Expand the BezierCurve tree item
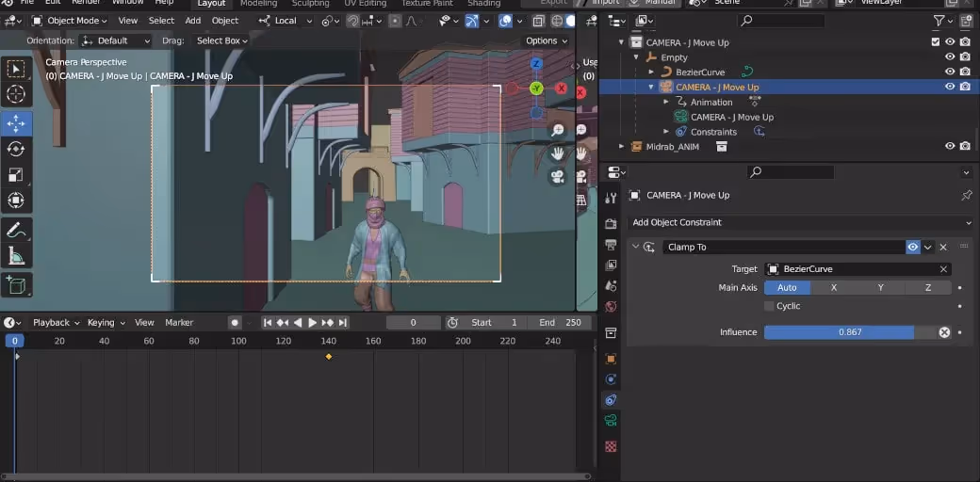980x482 pixels. coord(651,72)
